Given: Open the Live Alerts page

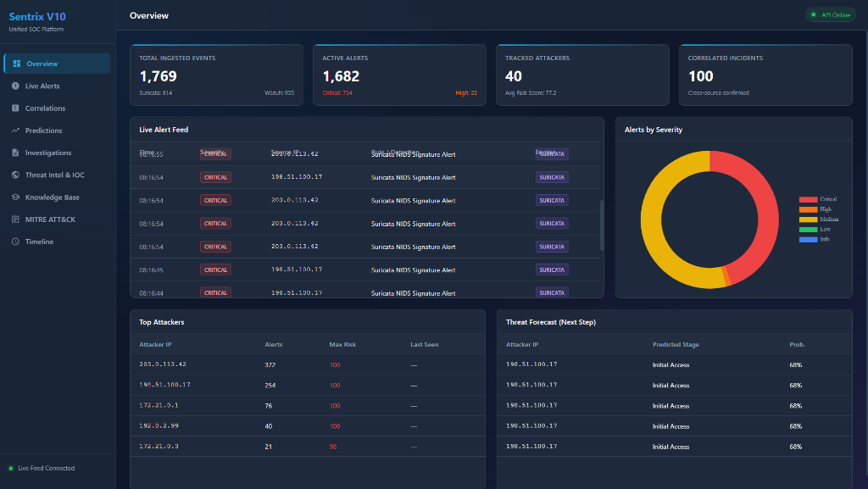Looking at the screenshot, I should coord(57,86).
